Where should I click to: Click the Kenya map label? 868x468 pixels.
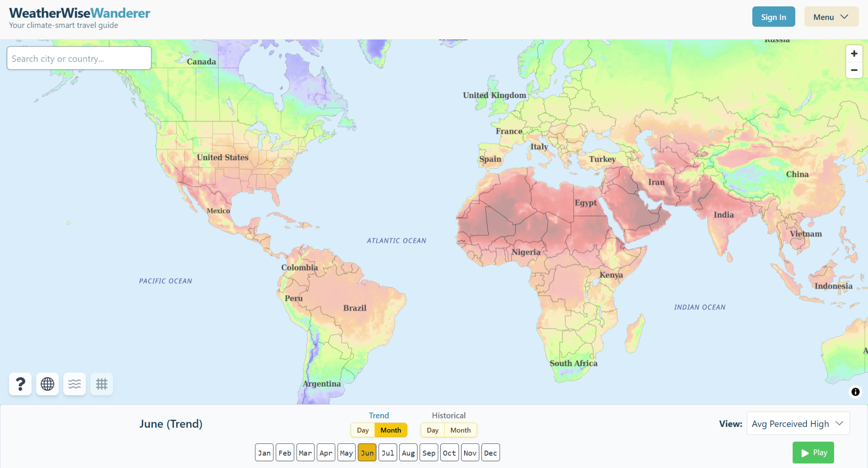click(611, 275)
